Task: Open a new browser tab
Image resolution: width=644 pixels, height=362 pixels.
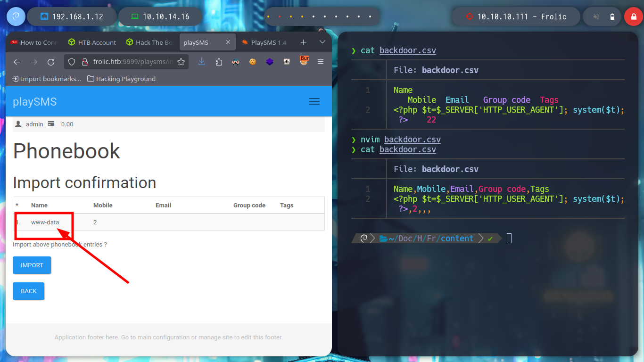Action: coord(304,42)
